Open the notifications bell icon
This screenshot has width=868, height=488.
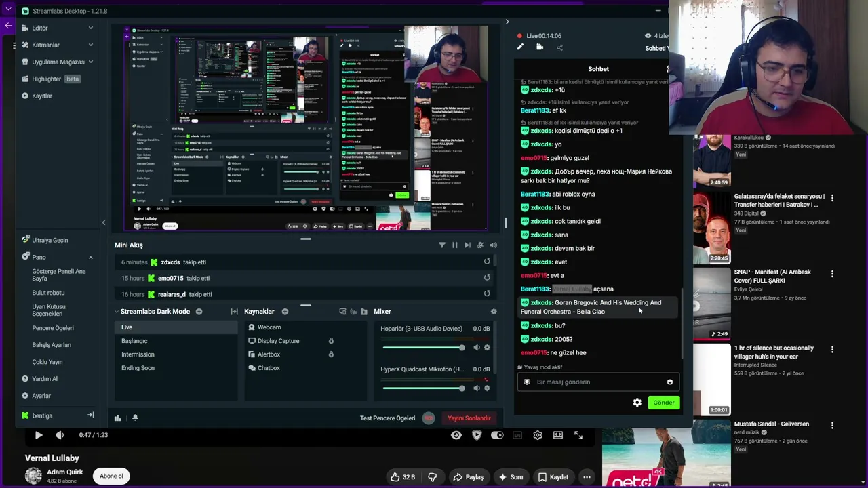coord(135,418)
